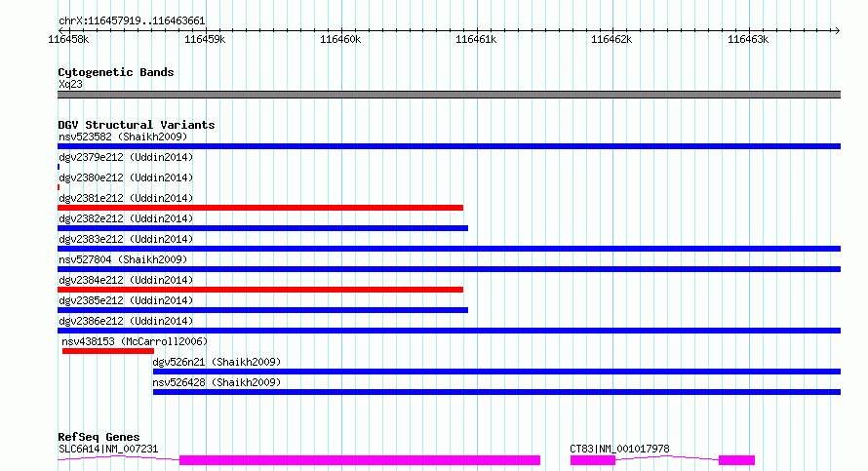This screenshot has width=868, height=471.
Task: Click the 116458k ruler tick label
Action: point(68,39)
